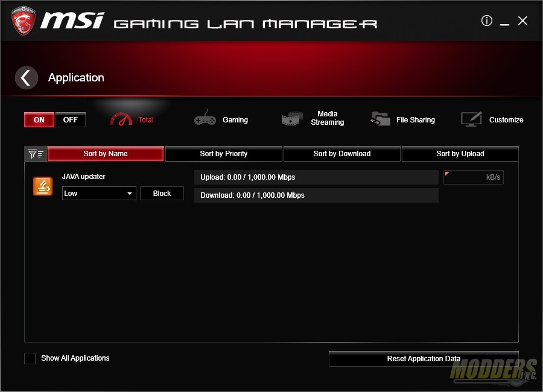Click the JAVA updater application icon
The height and width of the screenshot is (392, 543).
[x=43, y=186]
